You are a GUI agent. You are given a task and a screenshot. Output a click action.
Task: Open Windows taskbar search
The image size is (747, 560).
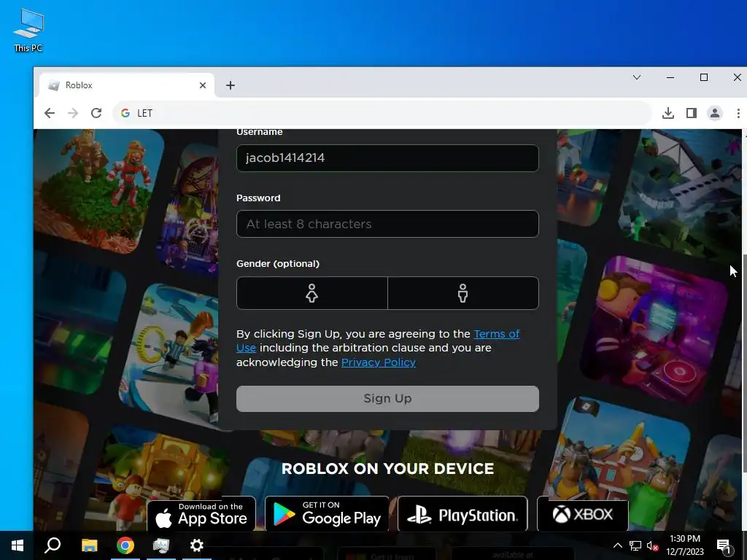click(53, 545)
